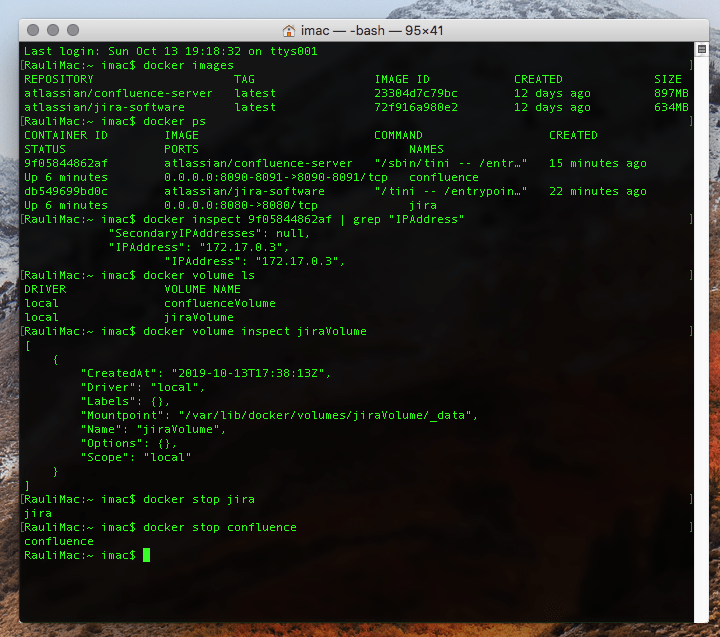Click the green cursor block at the prompt
720x637 pixels.
tap(146, 555)
